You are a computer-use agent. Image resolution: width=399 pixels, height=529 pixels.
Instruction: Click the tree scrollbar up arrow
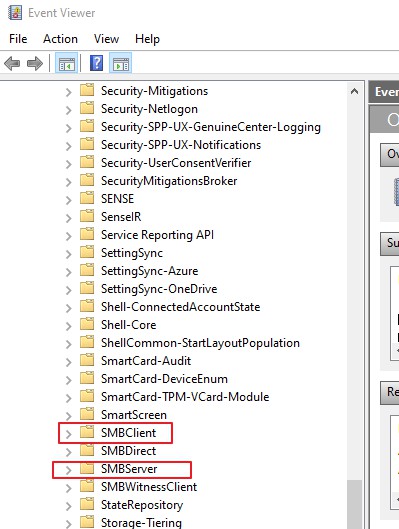click(x=354, y=91)
